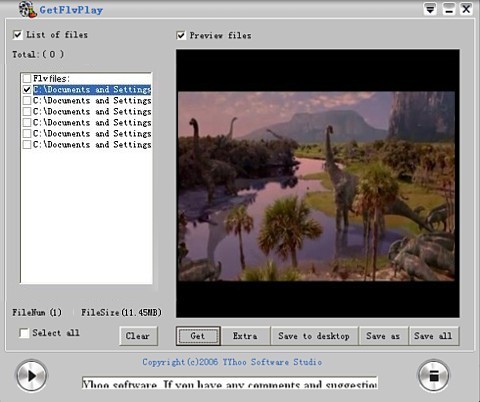The height and width of the screenshot is (402, 480).
Task: Uncheck the first highlighted Documents and Settings file
Action: click(x=27, y=90)
